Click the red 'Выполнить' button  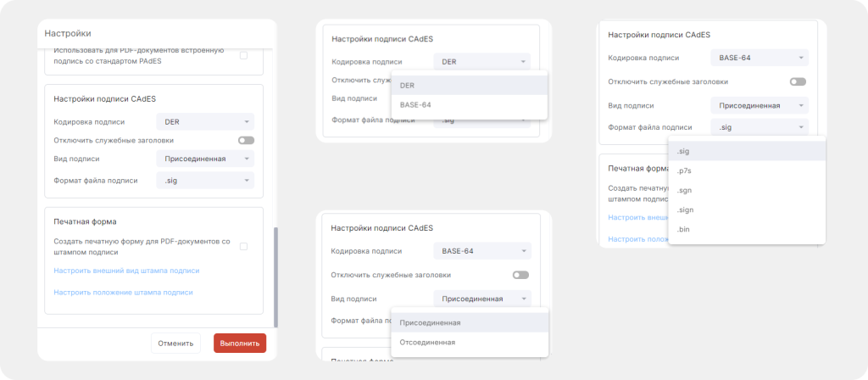(240, 344)
